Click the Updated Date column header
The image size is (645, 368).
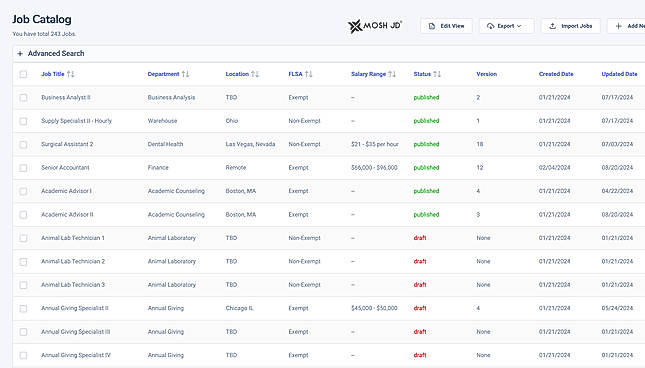(x=619, y=74)
